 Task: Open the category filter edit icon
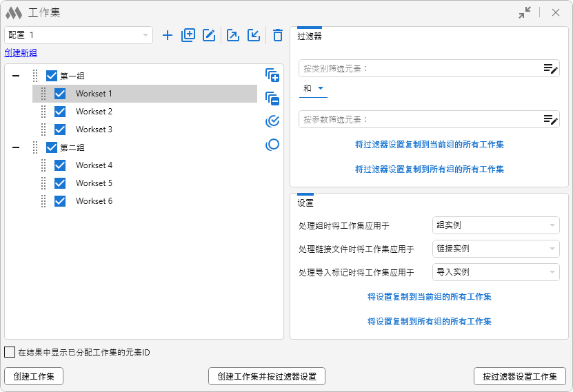[x=550, y=68]
